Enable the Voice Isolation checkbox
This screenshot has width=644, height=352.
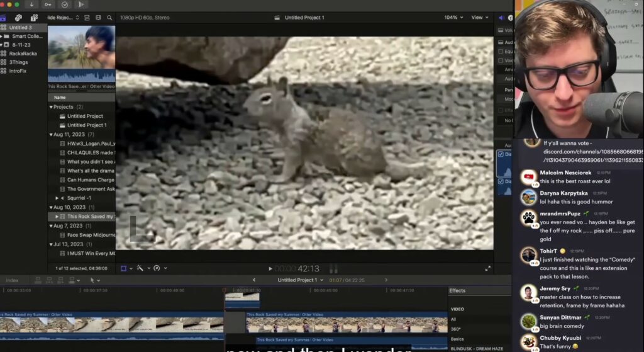501,60
